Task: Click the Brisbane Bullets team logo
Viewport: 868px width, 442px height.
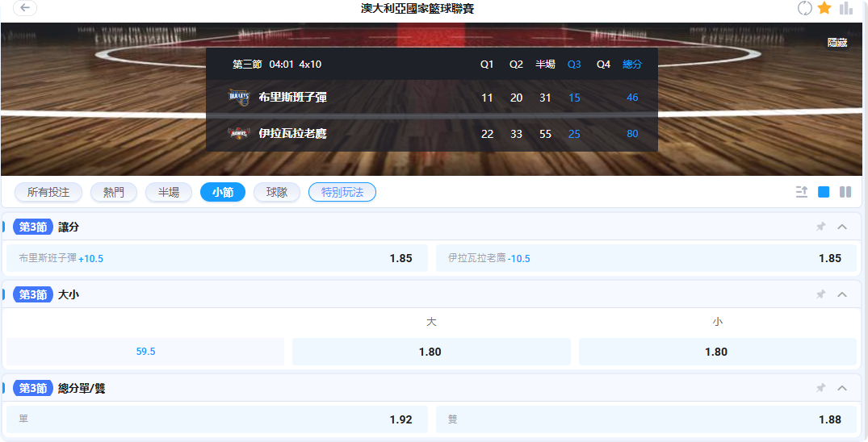Action: 239,98
